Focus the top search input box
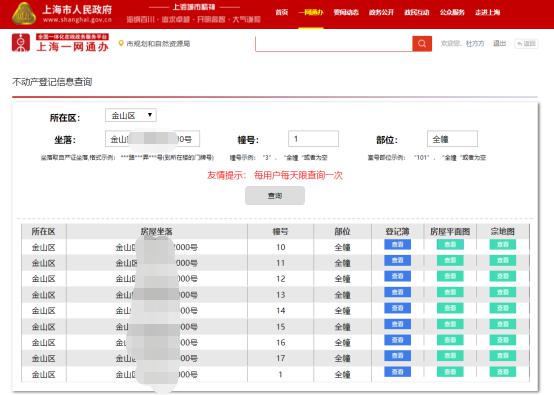Image resolution: width=554 pixels, height=395 pixels. tap(334, 43)
